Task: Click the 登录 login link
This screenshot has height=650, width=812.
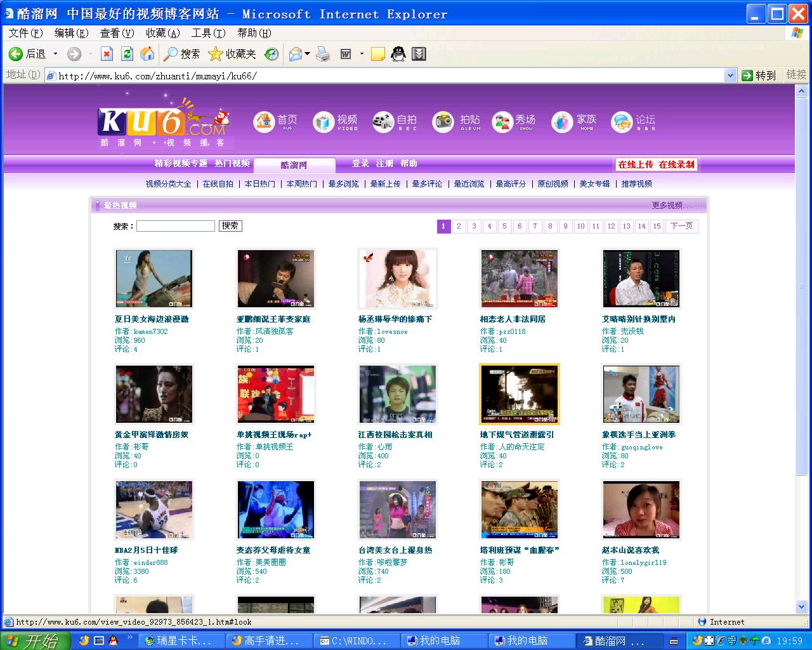Action: point(360,163)
